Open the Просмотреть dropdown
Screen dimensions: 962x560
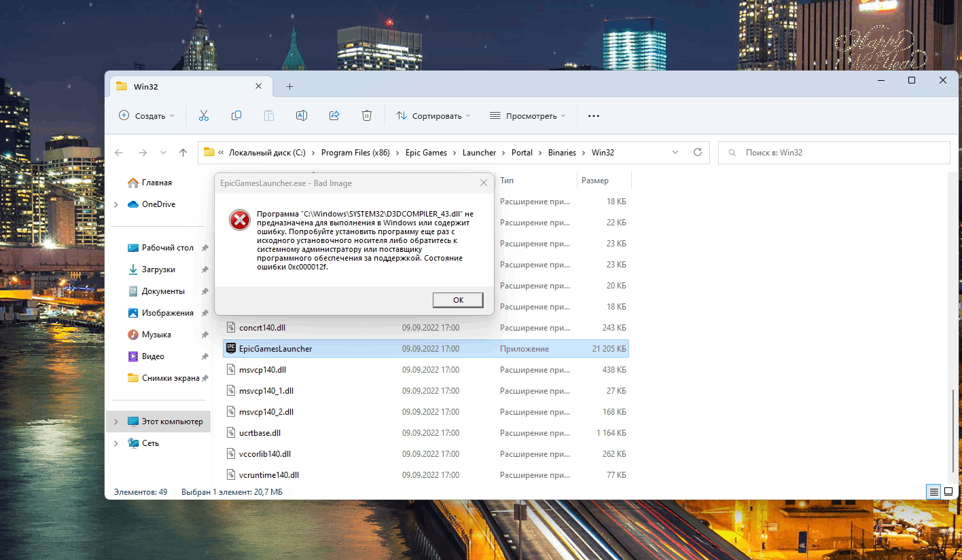pyautogui.click(x=528, y=116)
